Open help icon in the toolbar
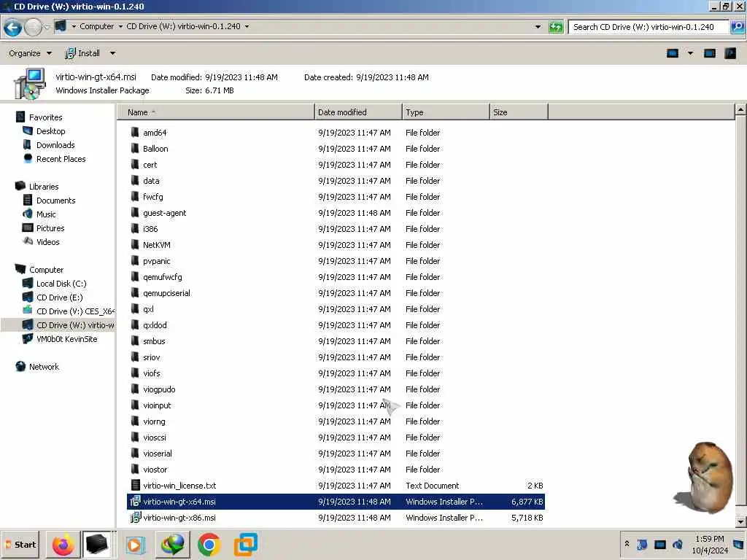This screenshot has height=560, width=747. (x=730, y=53)
